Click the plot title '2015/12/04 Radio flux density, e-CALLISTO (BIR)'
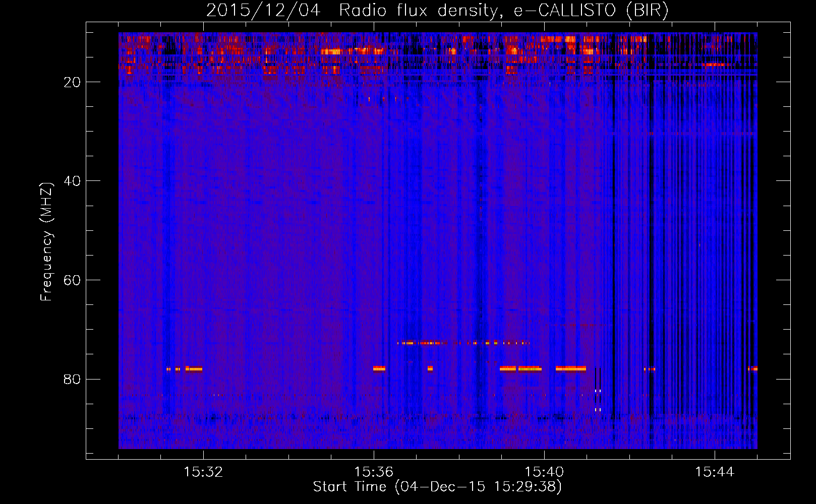Screen dimensions: 816x504 (x=437, y=10)
